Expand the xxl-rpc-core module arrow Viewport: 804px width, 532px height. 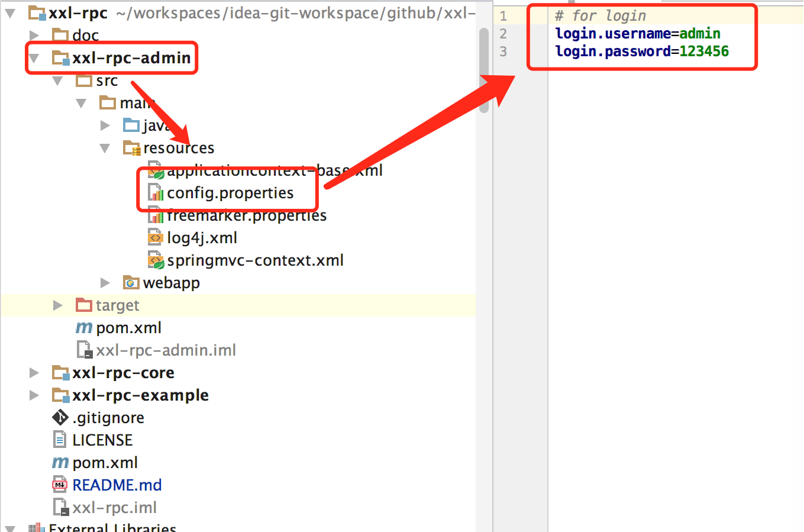(x=34, y=373)
